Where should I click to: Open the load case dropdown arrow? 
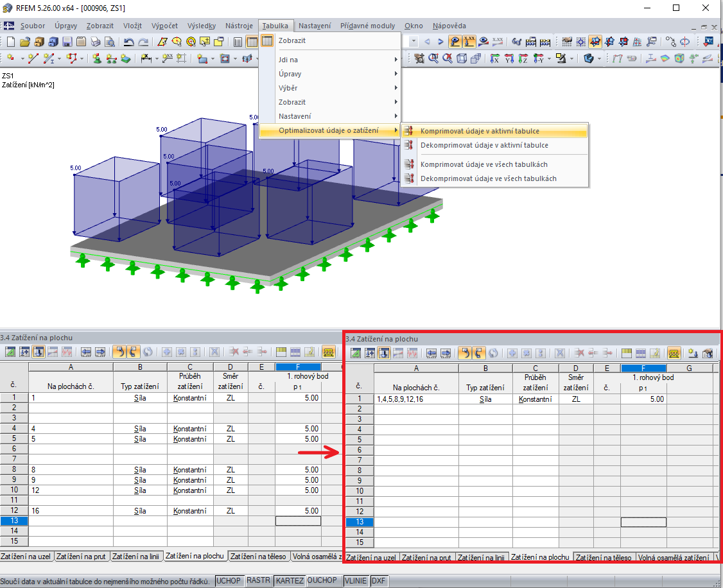[414, 42]
